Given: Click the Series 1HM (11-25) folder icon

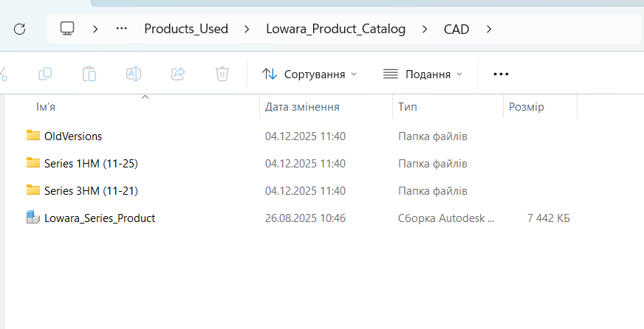Looking at the screenshot, I should click(32, 162).
